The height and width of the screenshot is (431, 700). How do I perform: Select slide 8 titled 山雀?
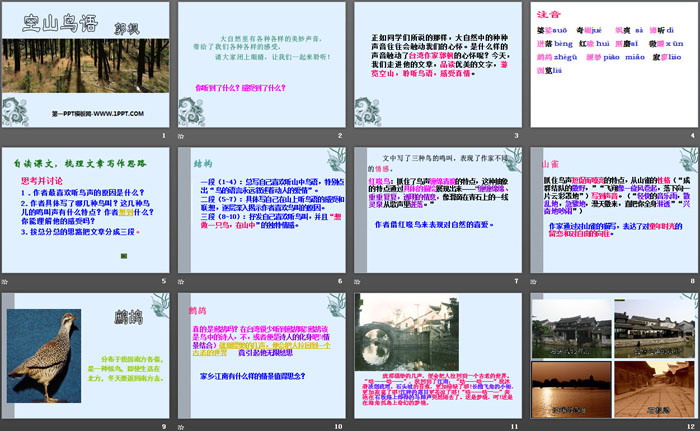(614, 210)
